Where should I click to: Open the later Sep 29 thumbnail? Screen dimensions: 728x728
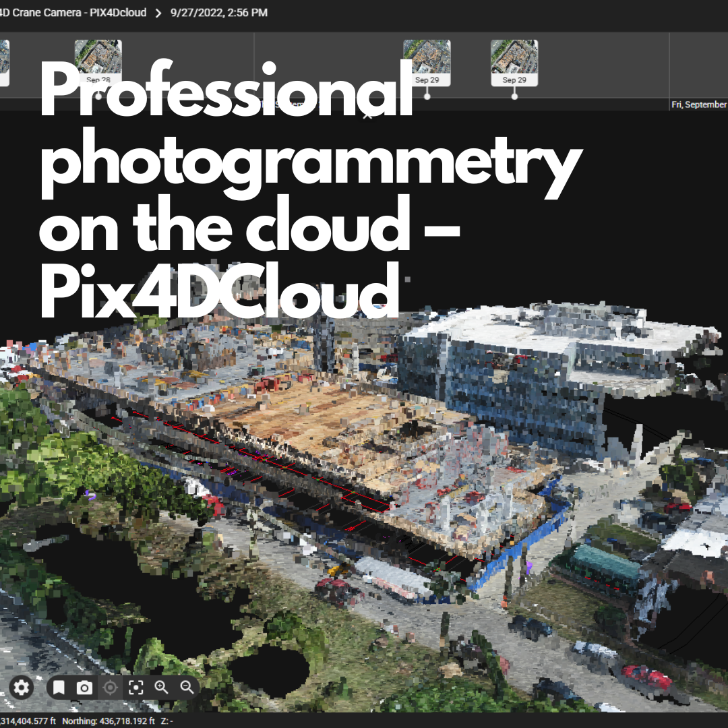tap(514, 63)
